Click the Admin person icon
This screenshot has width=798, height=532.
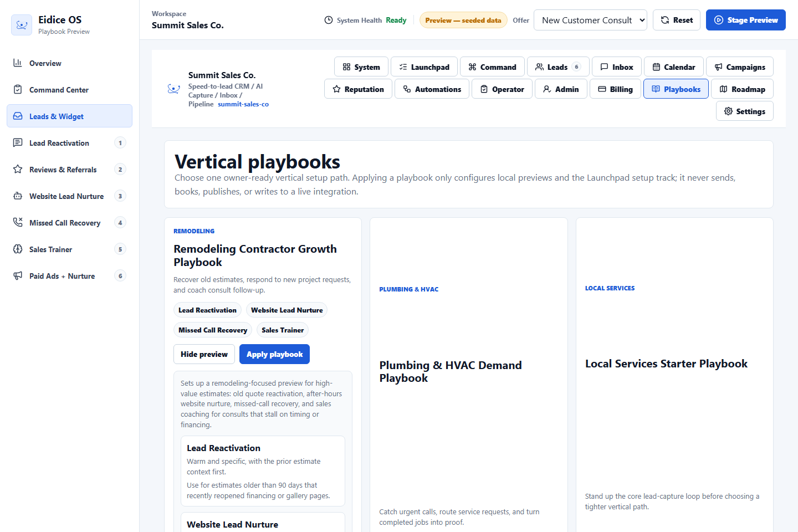547,89
